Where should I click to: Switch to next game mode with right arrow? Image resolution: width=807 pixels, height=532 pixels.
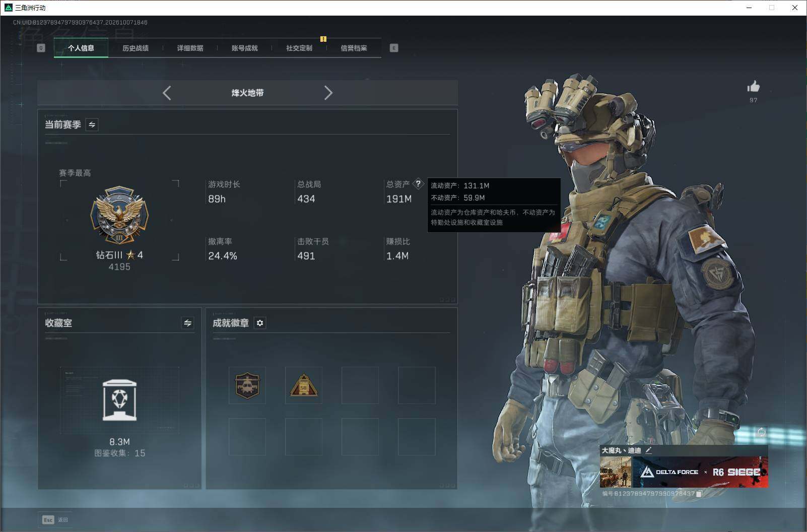tap(328, 93)
